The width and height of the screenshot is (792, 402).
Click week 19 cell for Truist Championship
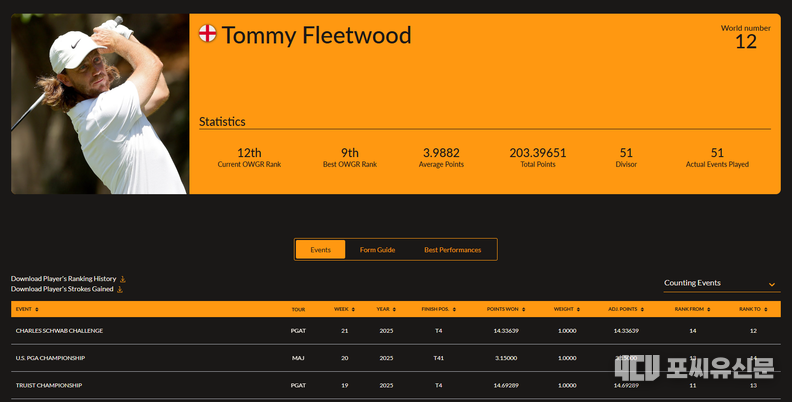[x=344, y=385]
